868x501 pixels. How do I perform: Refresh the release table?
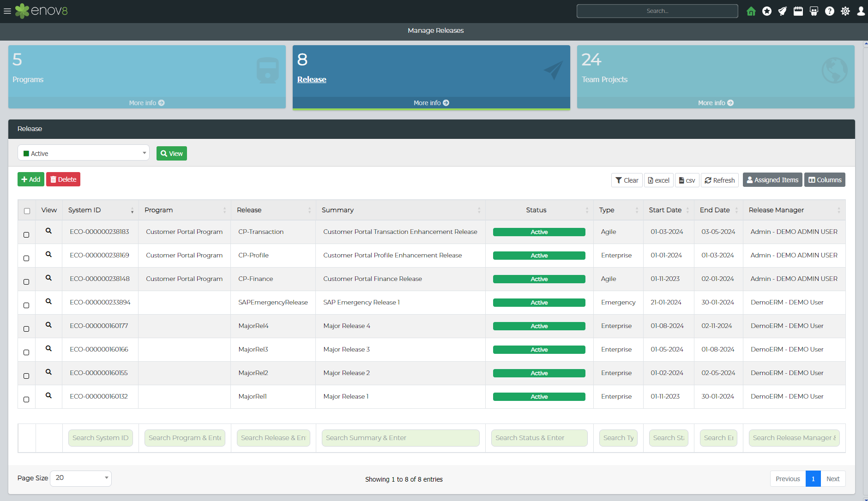tap(720, 180)
